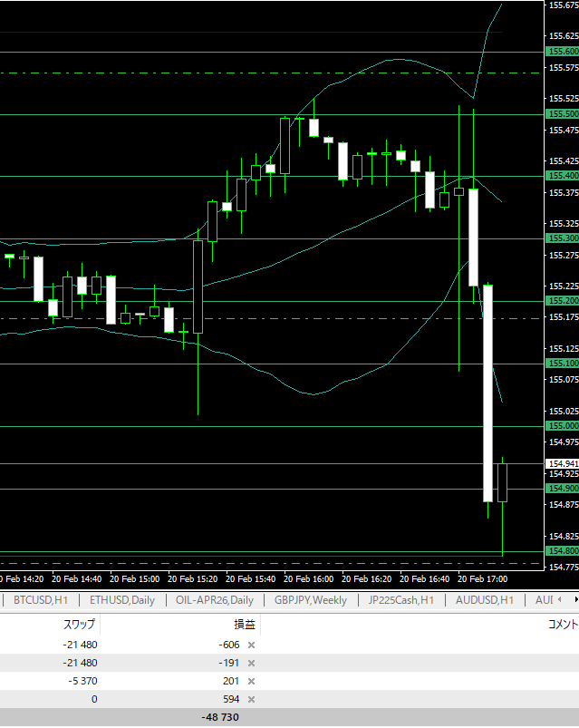Open the JP225Cash,H1 chart tab
Screen dimensions: 579x728
pyautogui.click(x=401, y=600)
